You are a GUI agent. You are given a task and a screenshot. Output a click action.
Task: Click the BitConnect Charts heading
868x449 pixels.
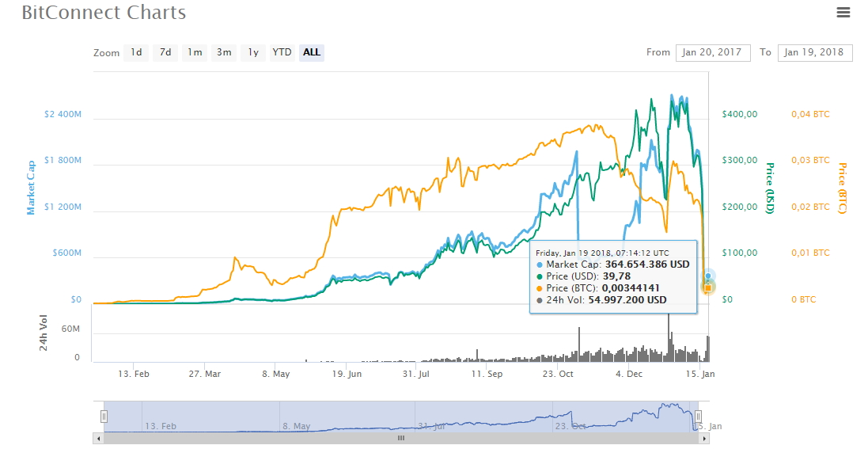pos(104,12)
